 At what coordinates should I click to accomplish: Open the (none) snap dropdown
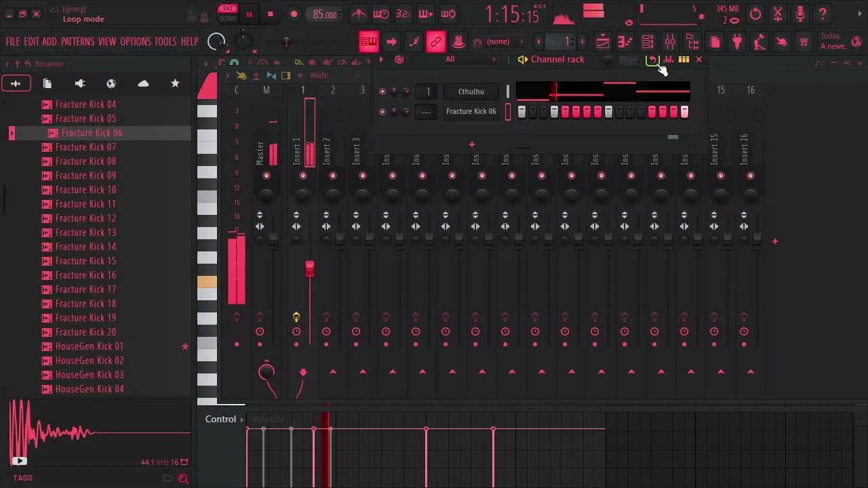pos(505,42)
